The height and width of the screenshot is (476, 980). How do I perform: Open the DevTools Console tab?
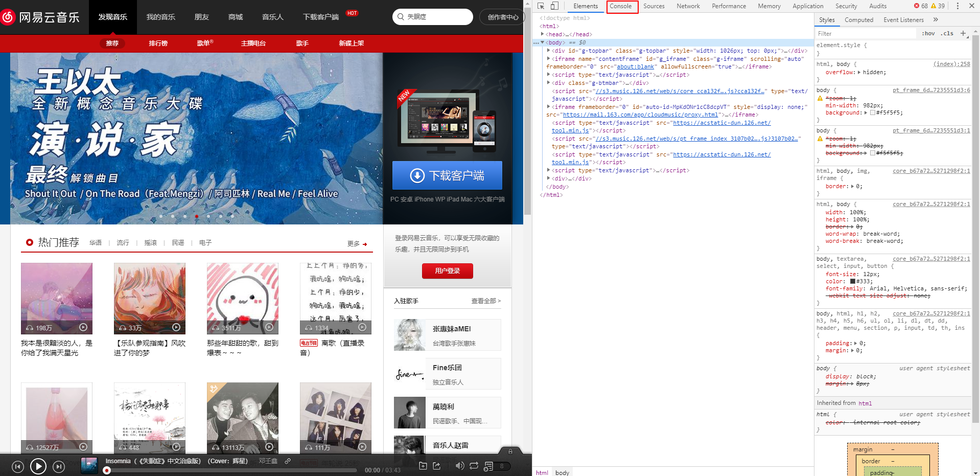point(621,6)
